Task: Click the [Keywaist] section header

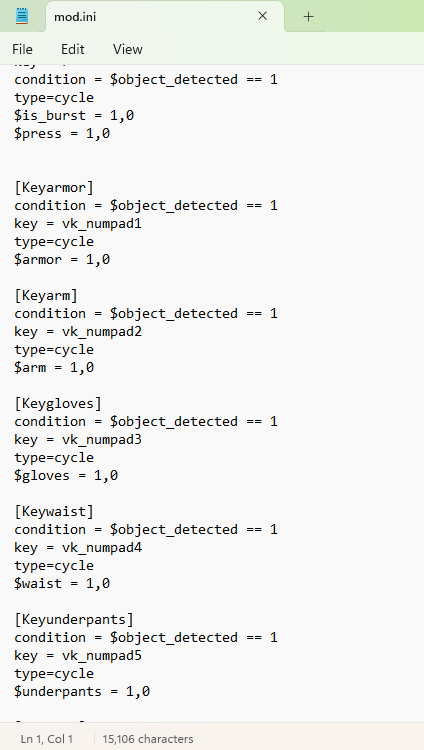Action: coord(54,511)
